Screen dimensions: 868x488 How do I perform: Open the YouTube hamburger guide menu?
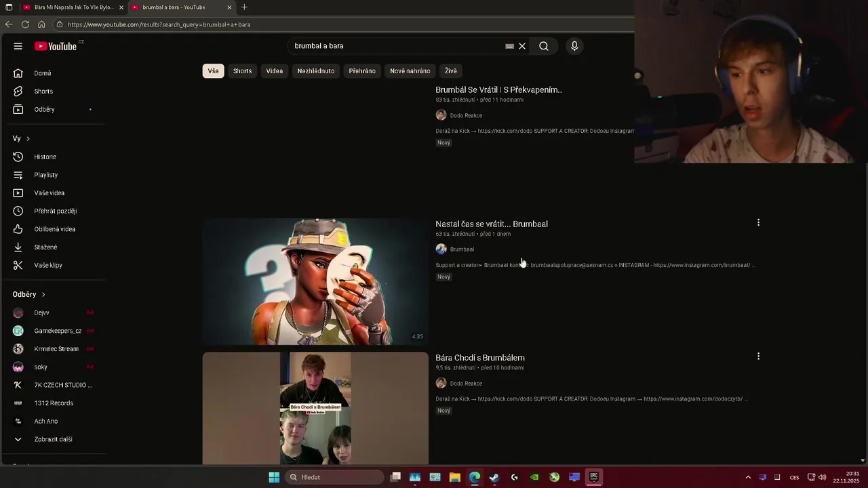coord(18,46)
